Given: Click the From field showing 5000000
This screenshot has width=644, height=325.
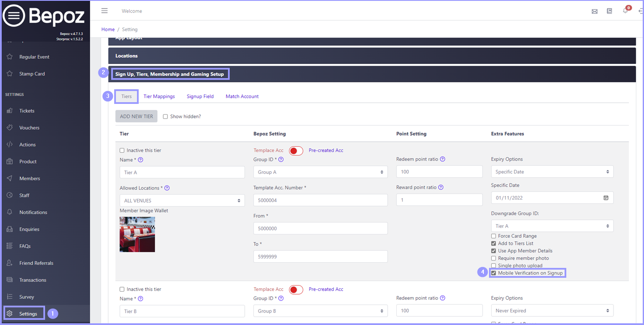Looking at the screenshot, I should 320,228.
